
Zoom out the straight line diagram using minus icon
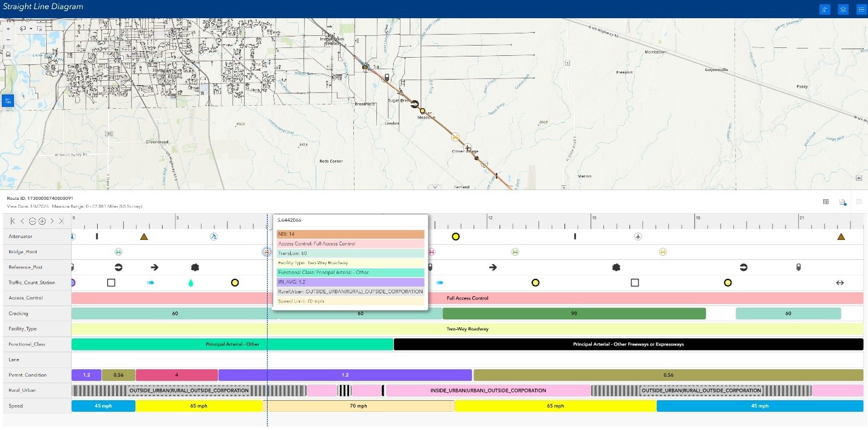32,220
